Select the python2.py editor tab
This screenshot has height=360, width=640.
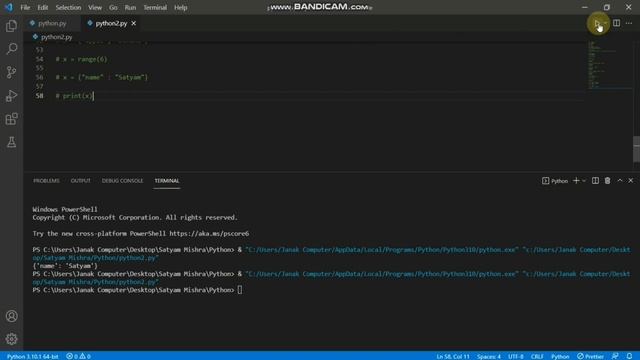coord(111,23)
